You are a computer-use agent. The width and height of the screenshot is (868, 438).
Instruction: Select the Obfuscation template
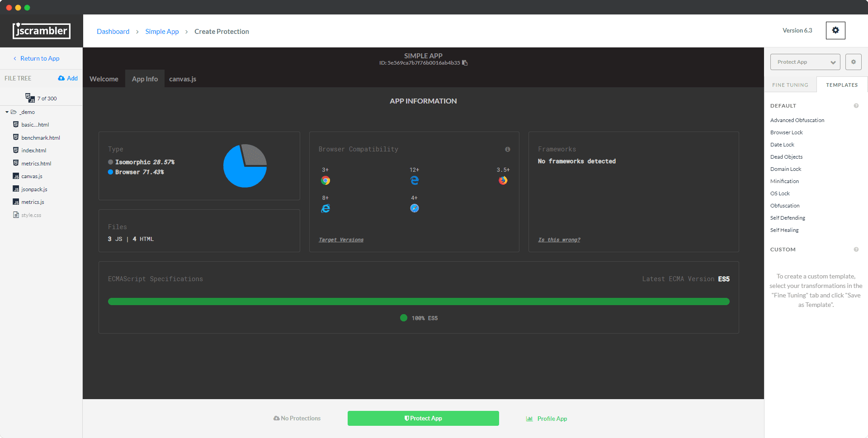785,206
